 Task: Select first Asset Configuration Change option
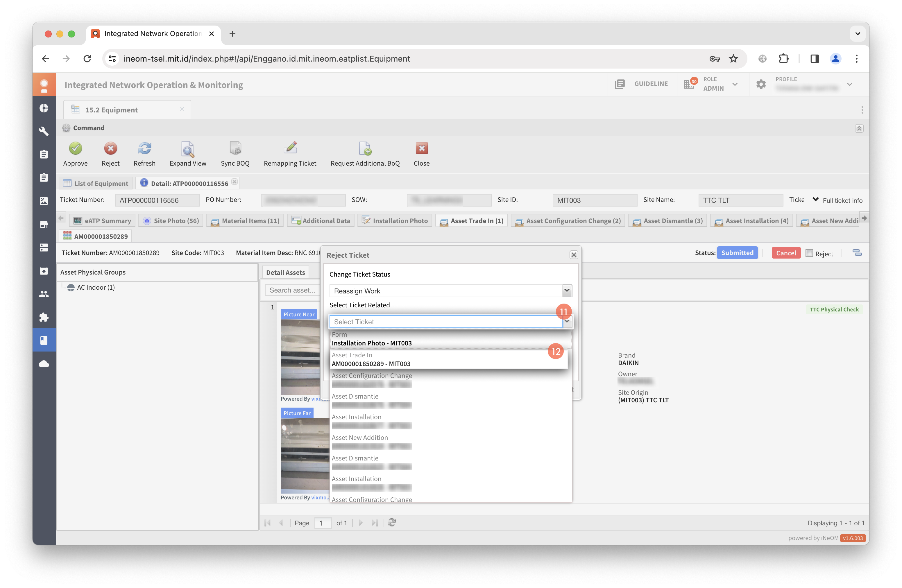coord(450,380)
